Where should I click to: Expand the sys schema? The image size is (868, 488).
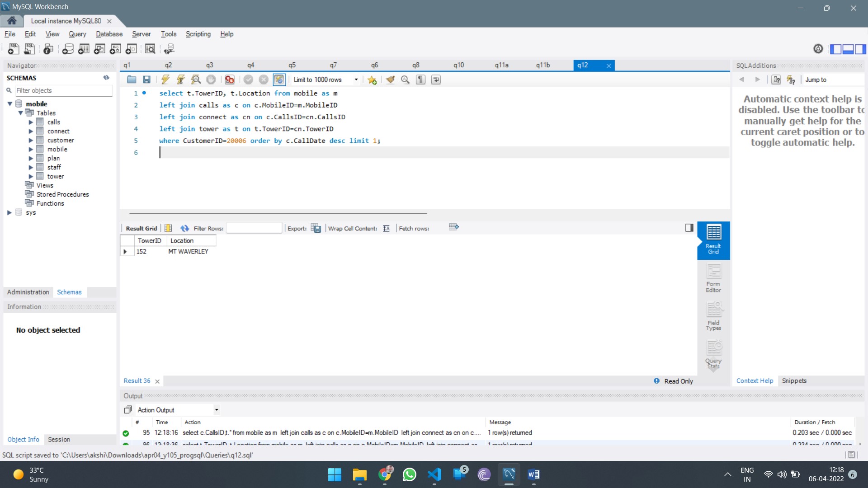tap(9, 212)
